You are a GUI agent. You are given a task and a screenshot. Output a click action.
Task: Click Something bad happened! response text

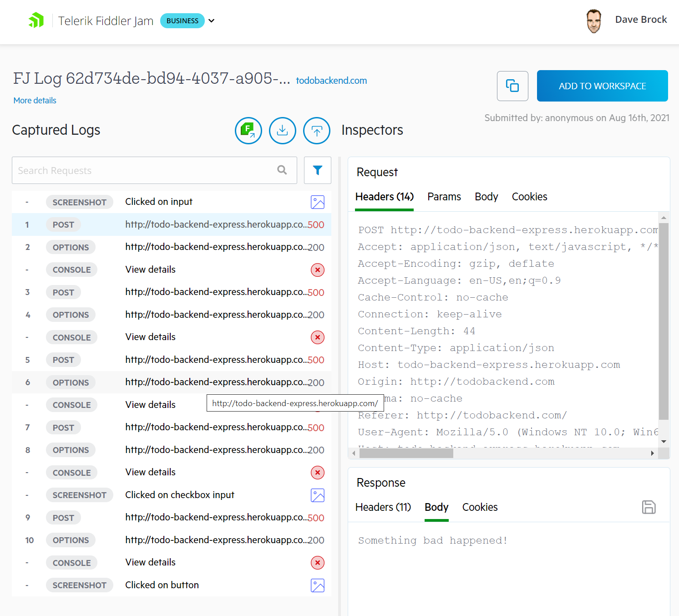(433, 540)
